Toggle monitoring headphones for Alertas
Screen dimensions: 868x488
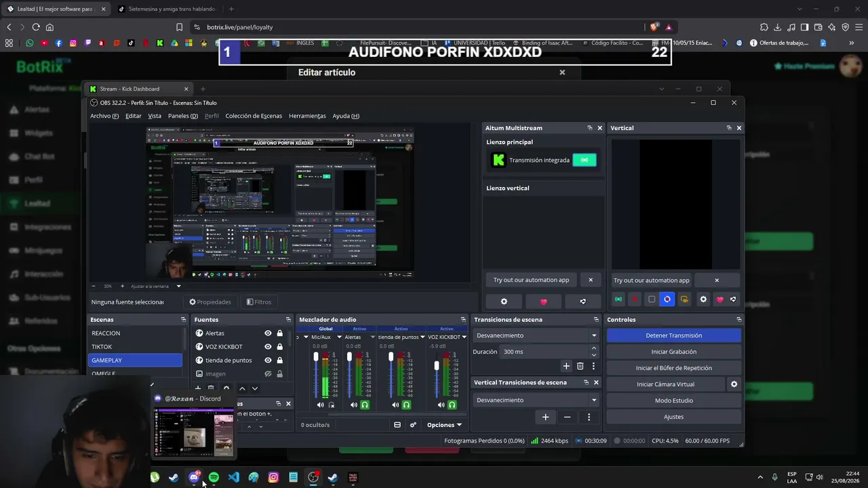pos(365,405)
